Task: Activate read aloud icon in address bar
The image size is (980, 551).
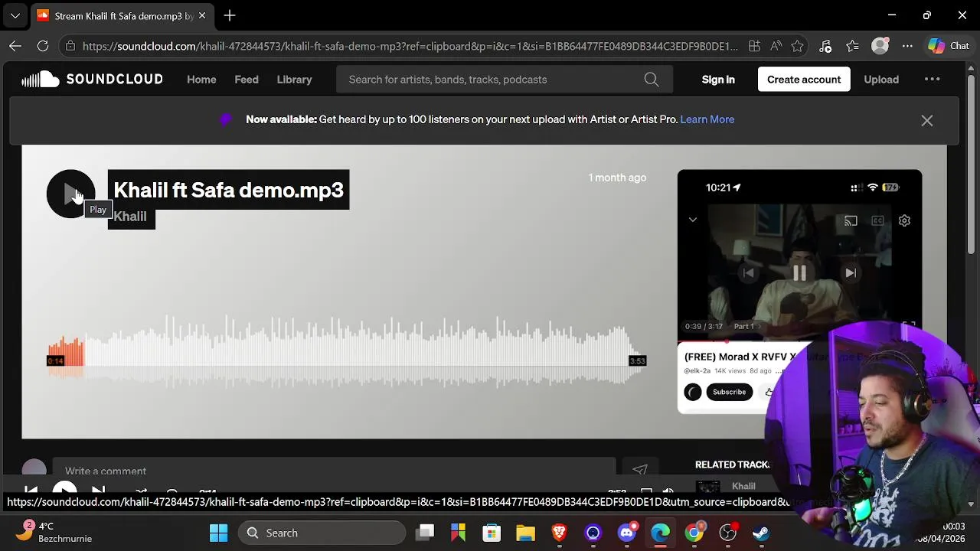Action: pos(776,46)
